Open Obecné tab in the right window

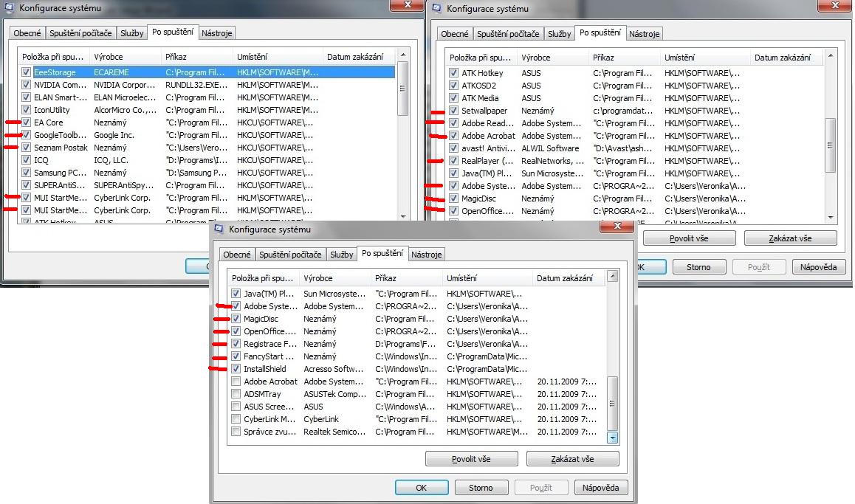455,33
